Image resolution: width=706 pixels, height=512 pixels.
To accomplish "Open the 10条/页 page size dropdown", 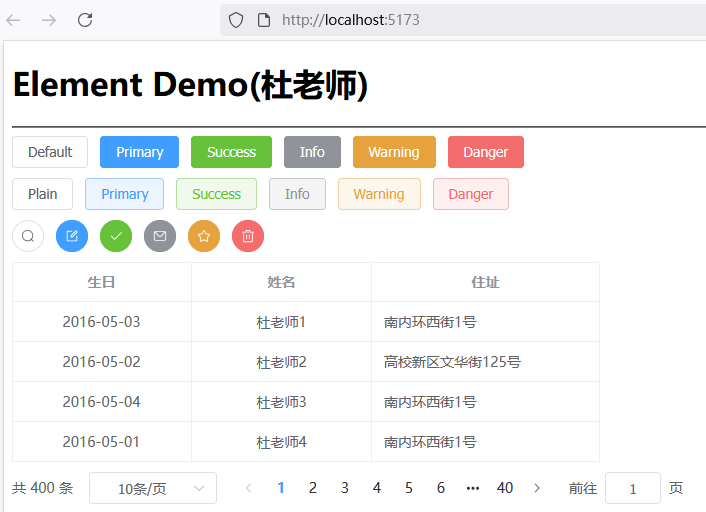I will click(x=153, y=488).
